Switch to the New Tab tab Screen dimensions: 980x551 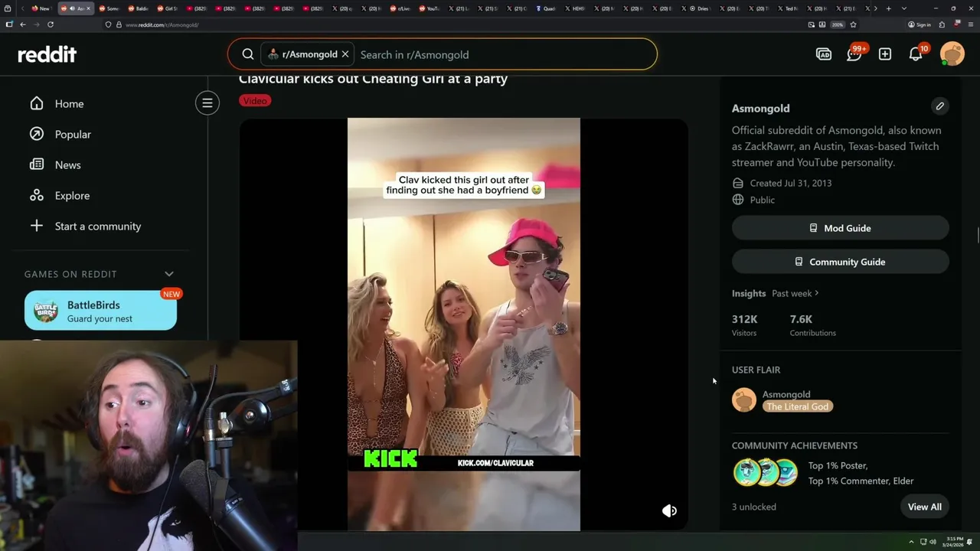click(41, 8)
